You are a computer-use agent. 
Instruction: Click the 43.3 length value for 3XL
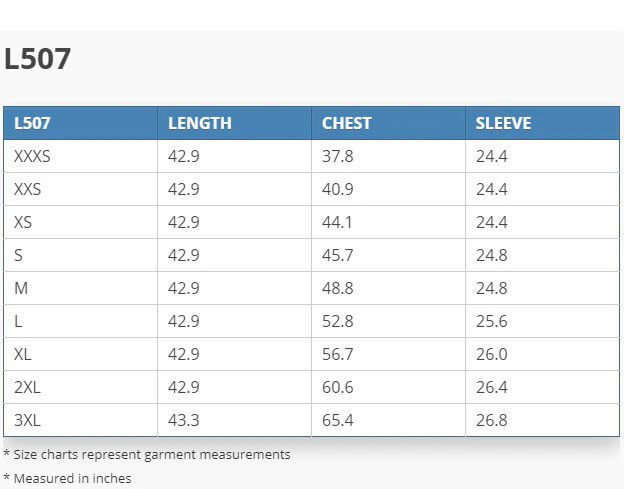point(183,420)
